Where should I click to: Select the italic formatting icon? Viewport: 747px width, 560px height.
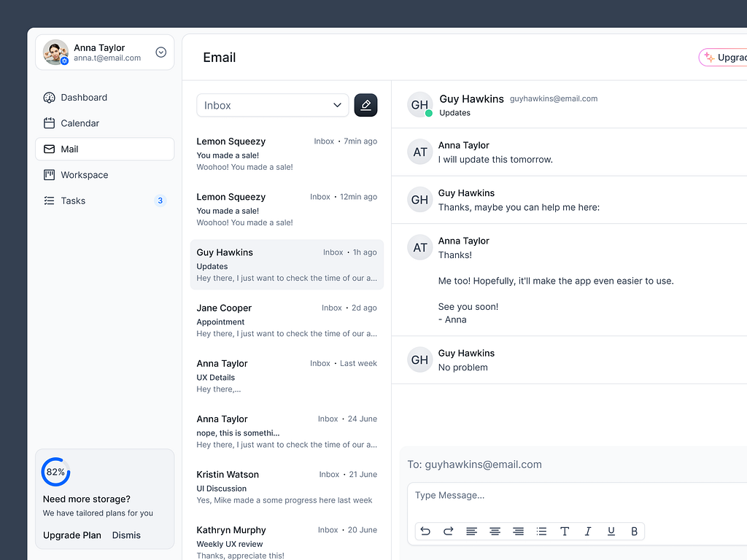588,531
